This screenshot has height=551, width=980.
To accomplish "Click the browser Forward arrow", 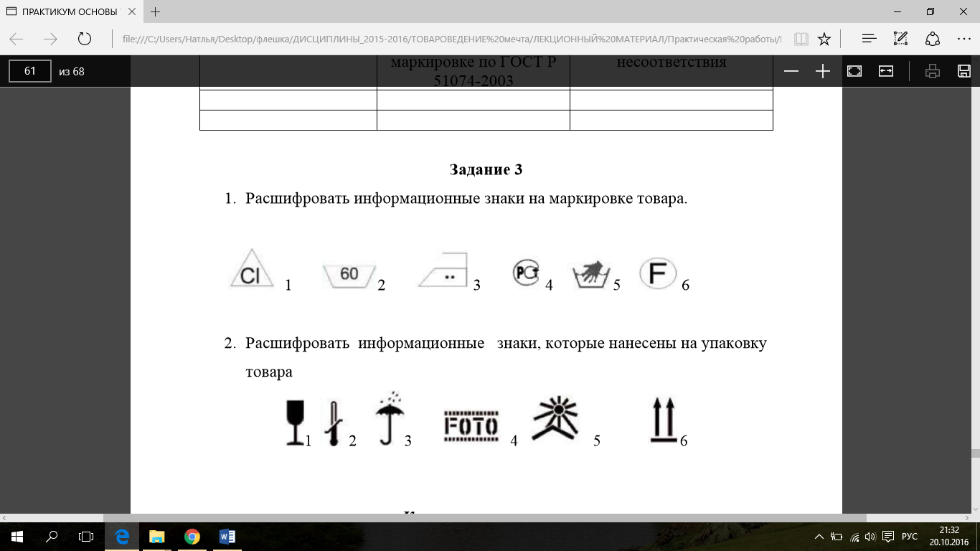I will 50,39.
